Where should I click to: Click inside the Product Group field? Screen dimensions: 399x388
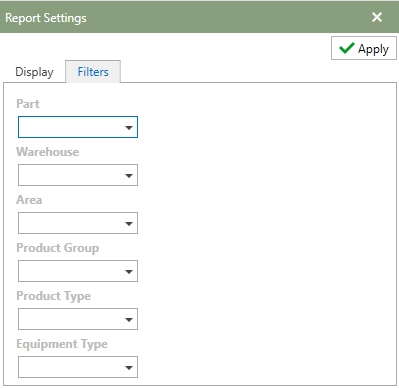pos(78,271)
